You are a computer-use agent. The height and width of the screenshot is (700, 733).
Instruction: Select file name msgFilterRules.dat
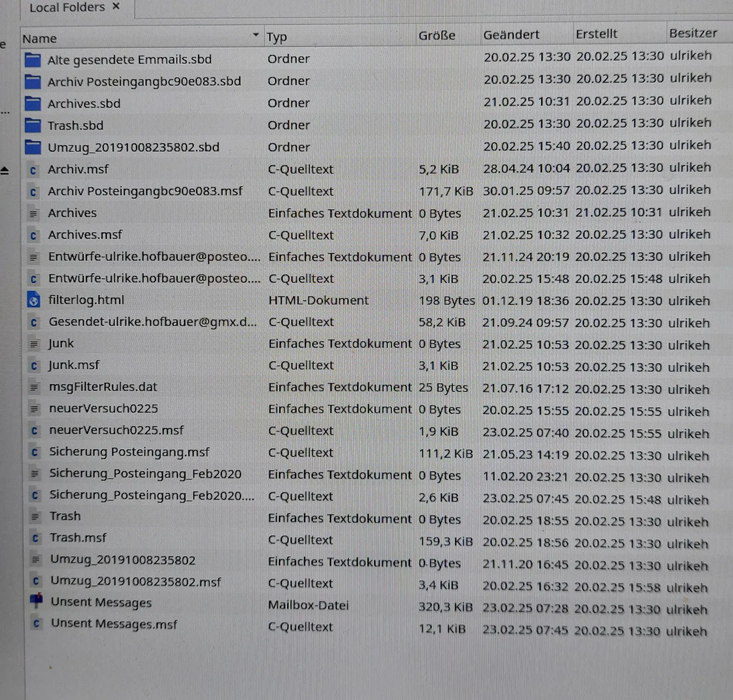[x=103, y=387]
